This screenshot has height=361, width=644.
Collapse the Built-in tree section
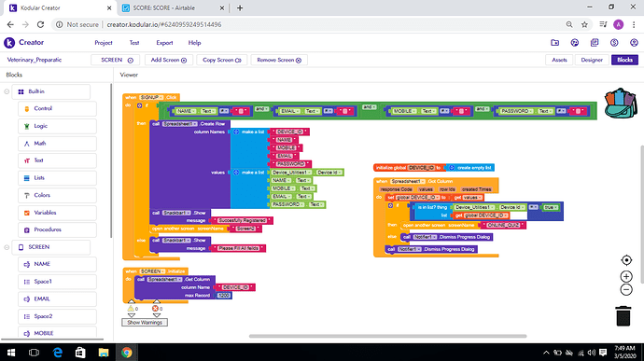[7, 91]
